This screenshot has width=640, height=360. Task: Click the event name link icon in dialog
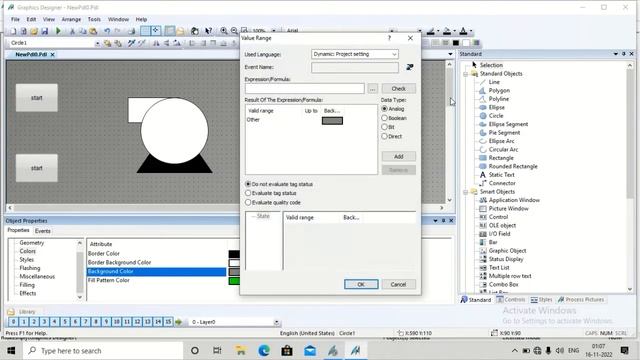point(409,67)
